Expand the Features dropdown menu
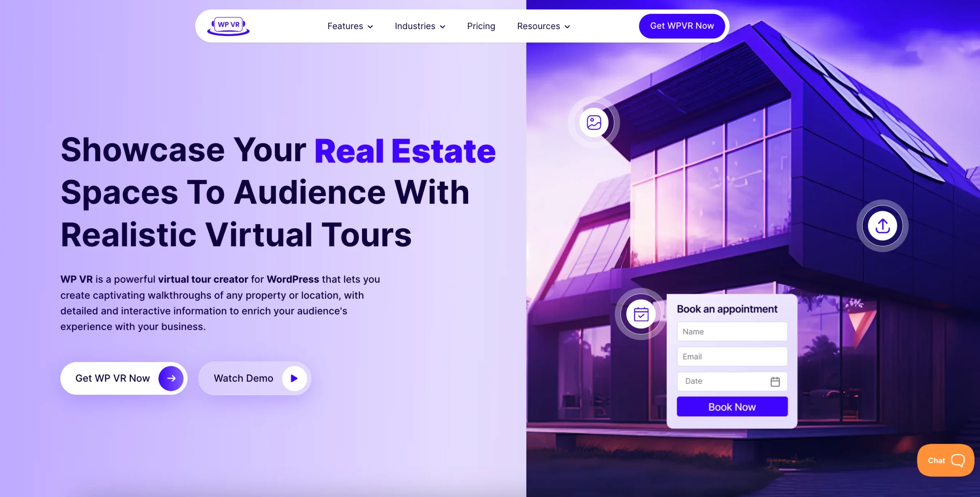The height and width of the screenshot is (497, 980). [x=350, y=26]
